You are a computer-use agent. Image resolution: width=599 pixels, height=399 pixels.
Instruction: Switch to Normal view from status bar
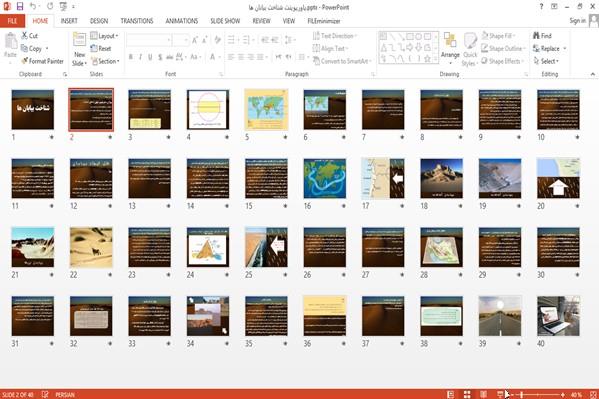click(451, 394)
